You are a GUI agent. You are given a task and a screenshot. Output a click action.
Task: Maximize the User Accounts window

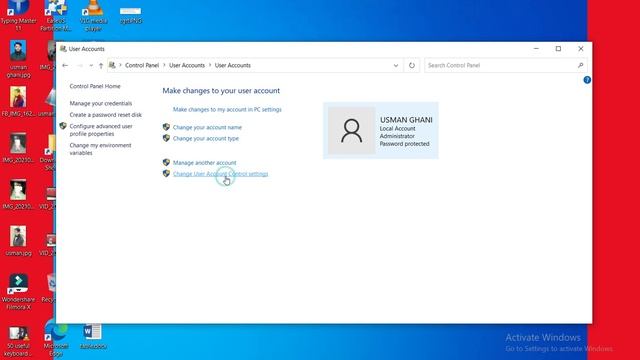558,49
